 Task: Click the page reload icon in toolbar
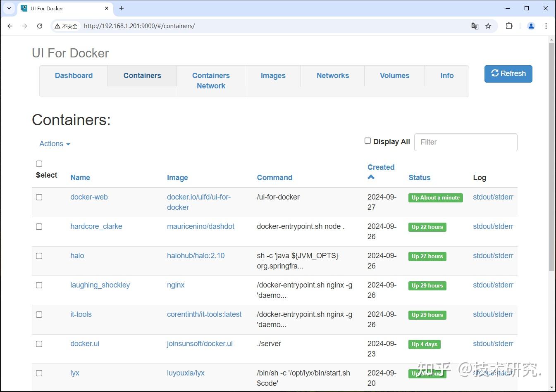[40, 26]
